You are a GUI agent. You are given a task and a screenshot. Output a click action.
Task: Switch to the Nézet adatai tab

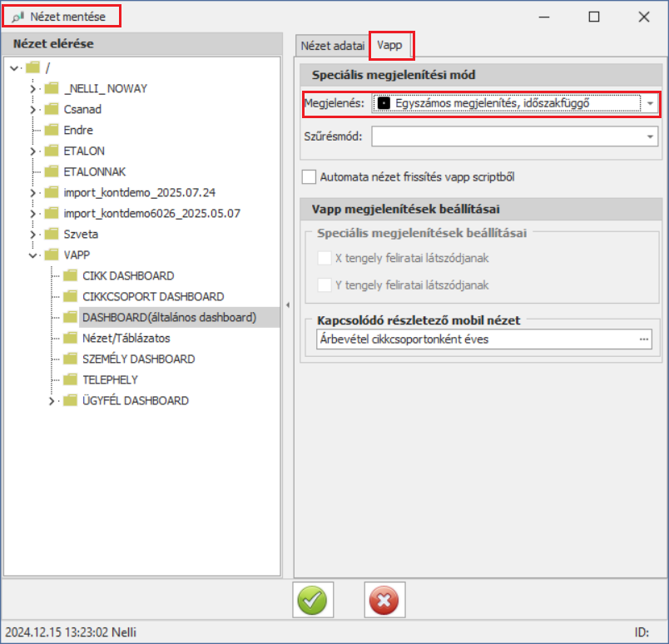click(332, 46)
